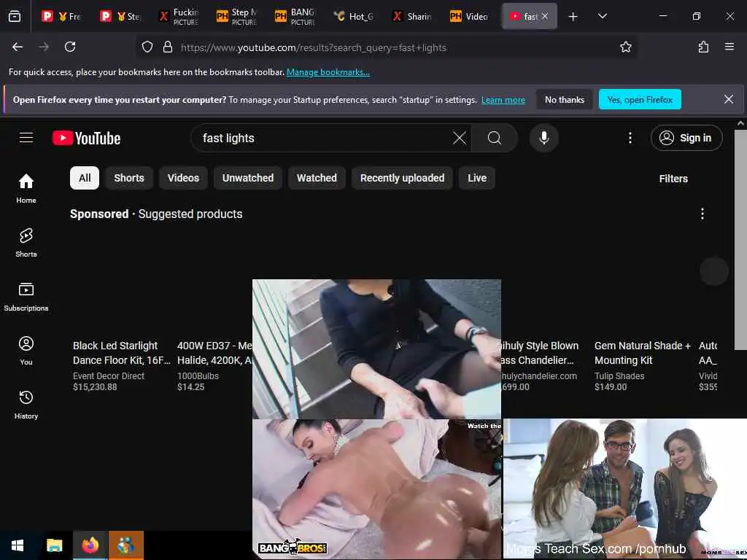Open Shorts in the YouTube sidebar
Viewport: 747px width, 560px height.
tap(26, 242)
